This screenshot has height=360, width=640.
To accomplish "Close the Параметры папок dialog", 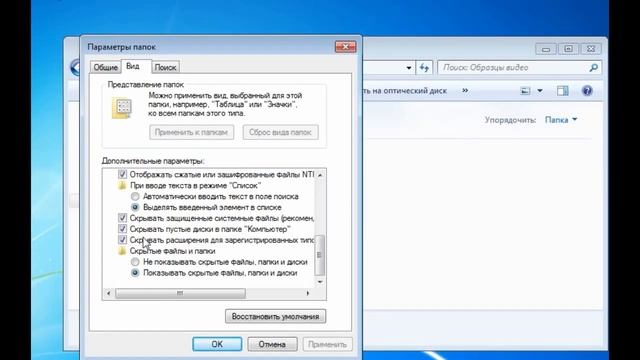I will click(x=345, y=47).
